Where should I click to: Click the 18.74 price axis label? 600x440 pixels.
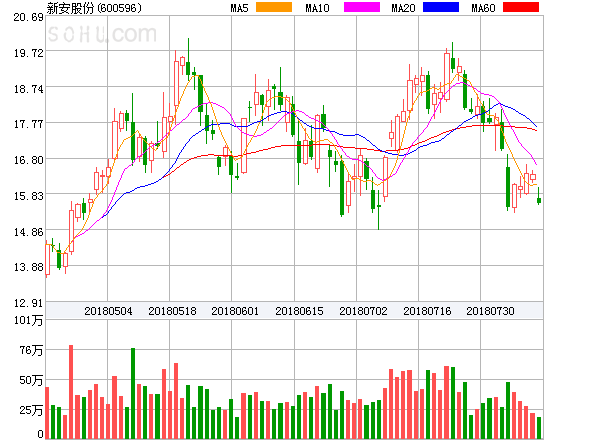tap(28, 89)
